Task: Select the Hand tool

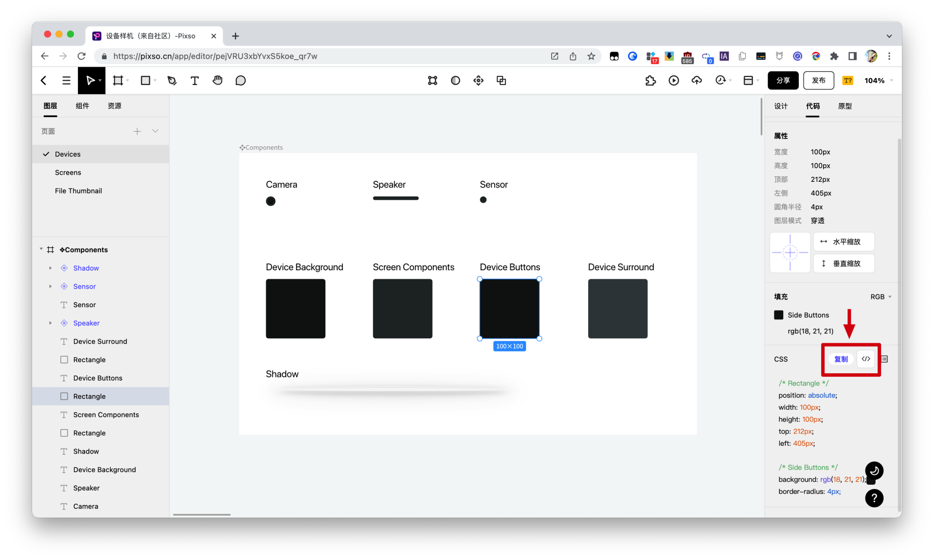Action: click(217, 81)
